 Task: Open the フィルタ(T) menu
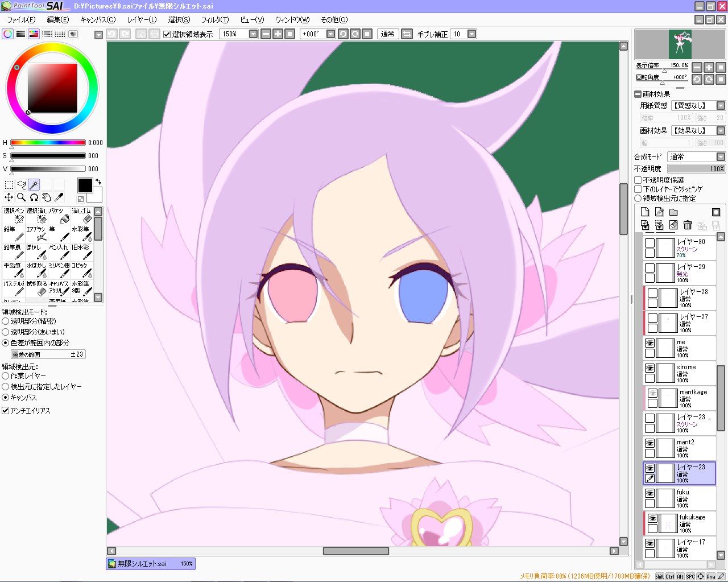[x=215, y=20]
